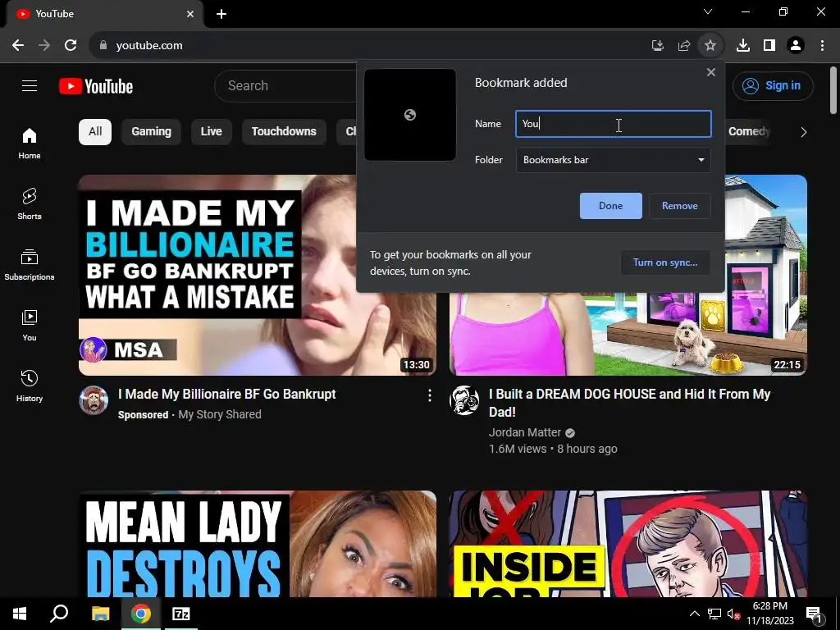Open the Windows Start menu
This screenshot has width=840, height=630.
20,614
